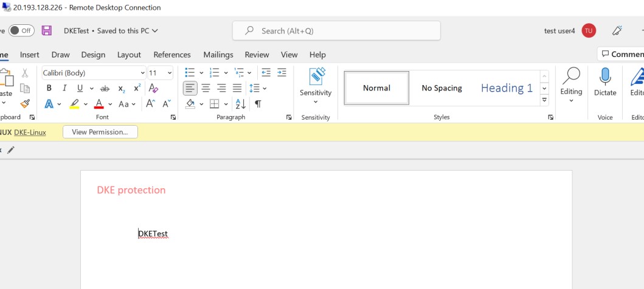Expand Styles gallery More arrow

(x=544, y=100)
